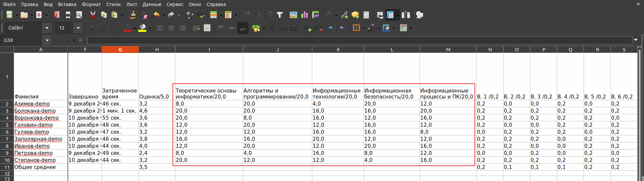Toggle the AutoFilter funnel button
The height and width of the screenshot is (181, 644).
(x=280, y=15)
